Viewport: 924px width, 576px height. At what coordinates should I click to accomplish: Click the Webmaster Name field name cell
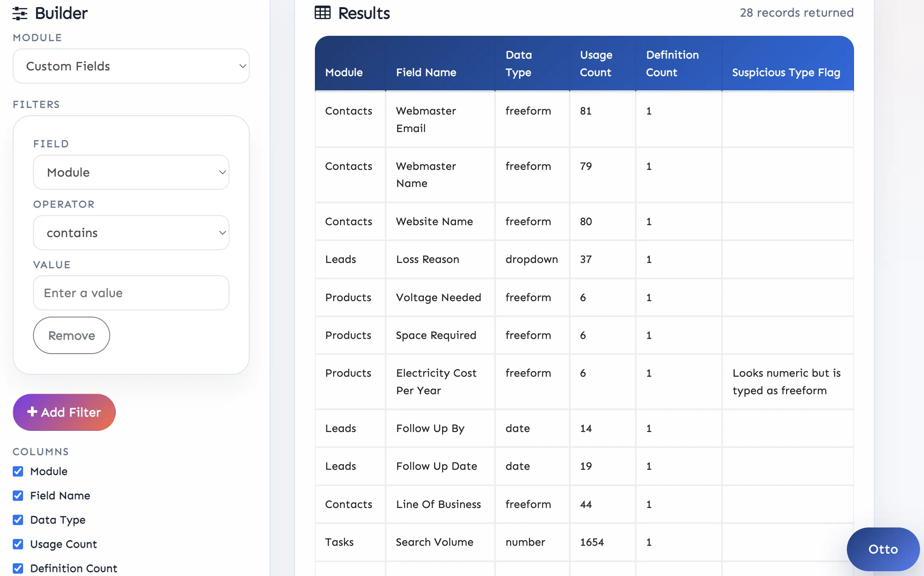point(440,175)
